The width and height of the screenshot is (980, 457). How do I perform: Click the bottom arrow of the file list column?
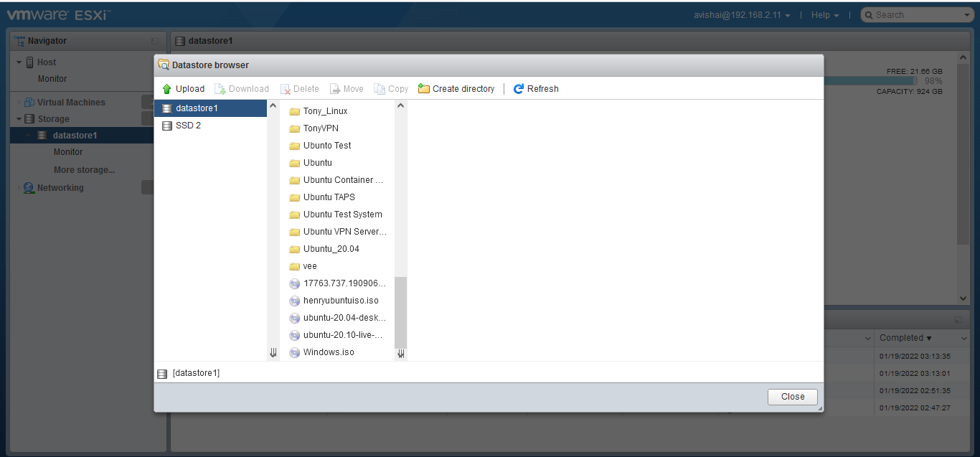tap(400, 353)
